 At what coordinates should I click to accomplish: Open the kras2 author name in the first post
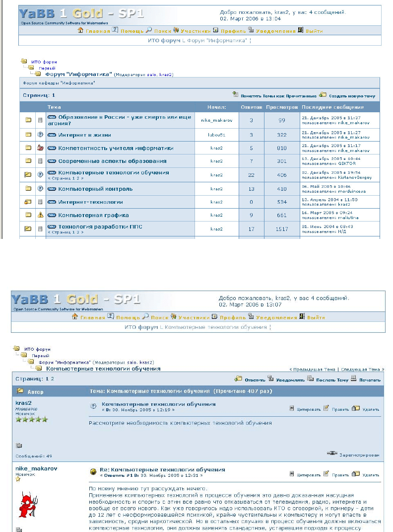point(23,403)
